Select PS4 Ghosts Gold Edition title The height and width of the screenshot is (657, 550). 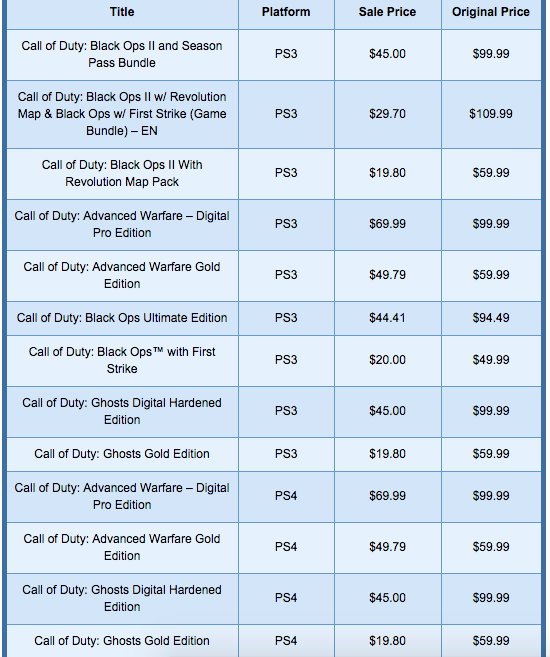pos(122,641)
